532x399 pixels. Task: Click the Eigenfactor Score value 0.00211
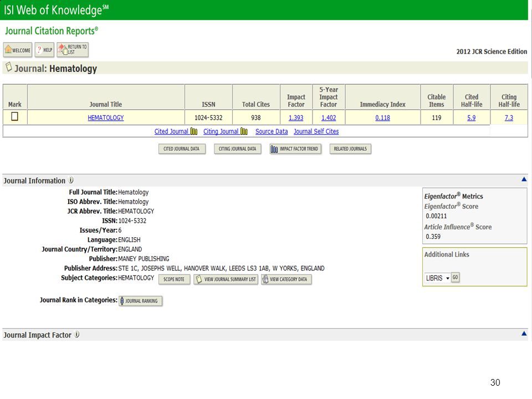pyautogui.click(x=436, y=216)
